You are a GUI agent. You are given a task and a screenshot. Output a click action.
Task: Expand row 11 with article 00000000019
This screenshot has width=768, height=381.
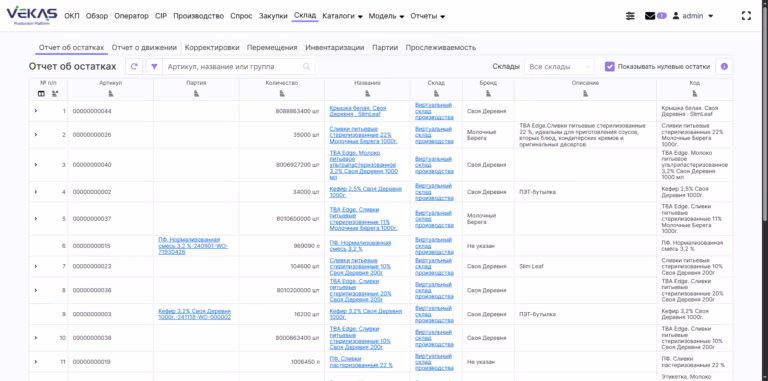point(36,361)
